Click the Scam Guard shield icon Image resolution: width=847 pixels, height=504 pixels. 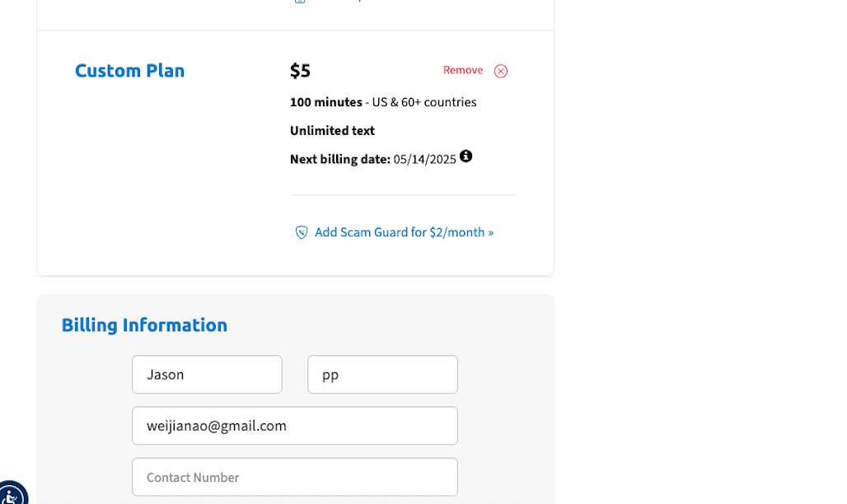[302, 232]
